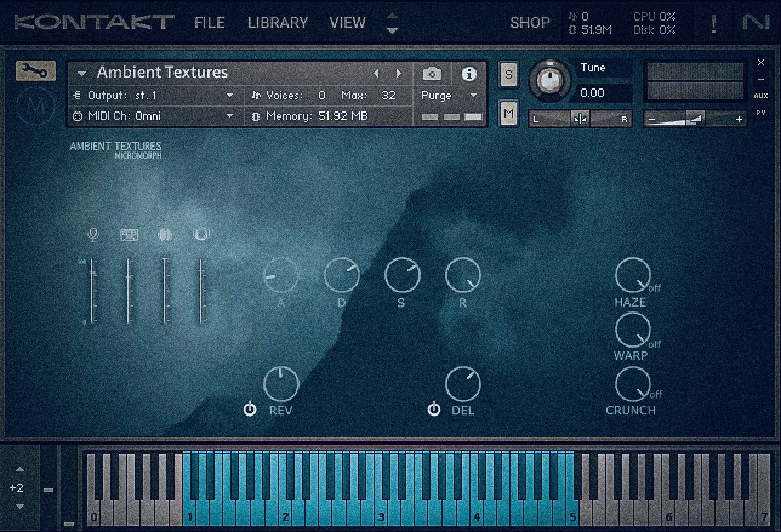The image size is (781, 532).
Task: Click the DEL delay knob
Action: click(463, 384)
